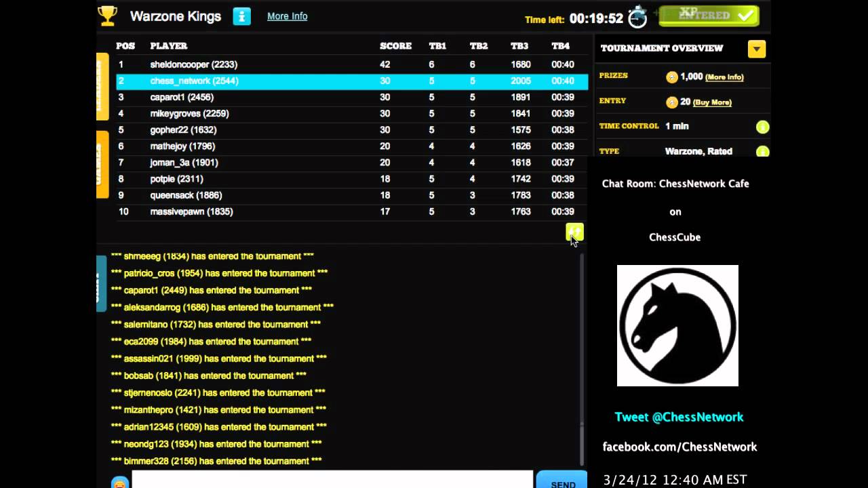Viewport: 868px width, 488px height.
Task: Select player caparot1 (2456) in the standings
Action: tap(352, 98)
